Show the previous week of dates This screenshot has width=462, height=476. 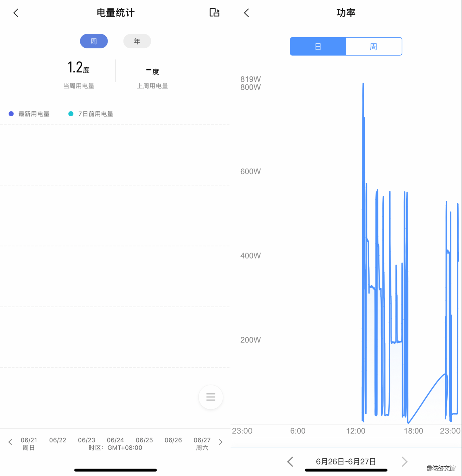pyautogui.click(x=10, y=442)
